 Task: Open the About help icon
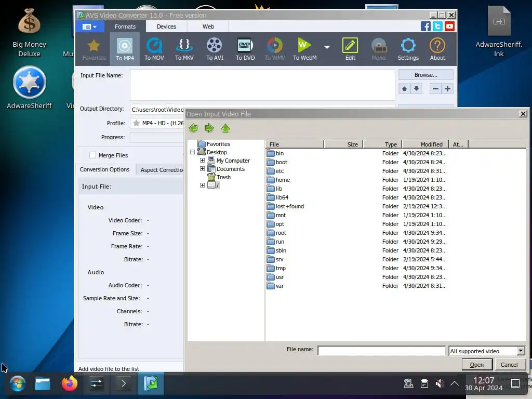pos(437,49)
